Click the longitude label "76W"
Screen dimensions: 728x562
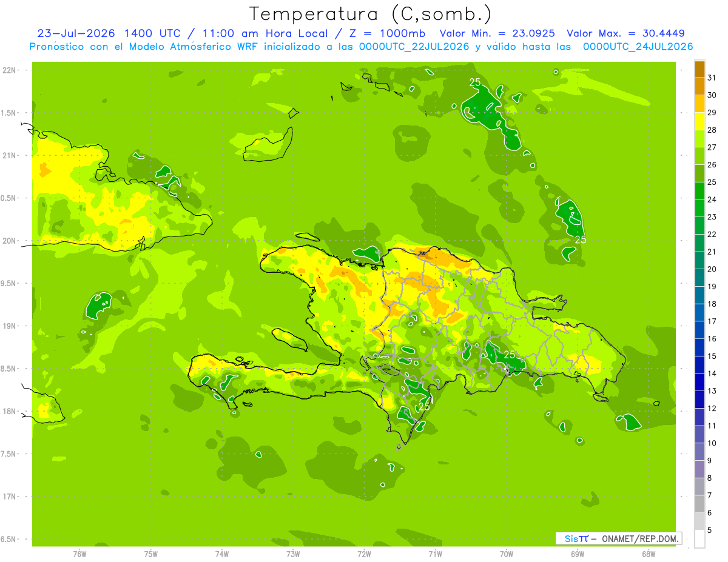(x=79, y=554)
